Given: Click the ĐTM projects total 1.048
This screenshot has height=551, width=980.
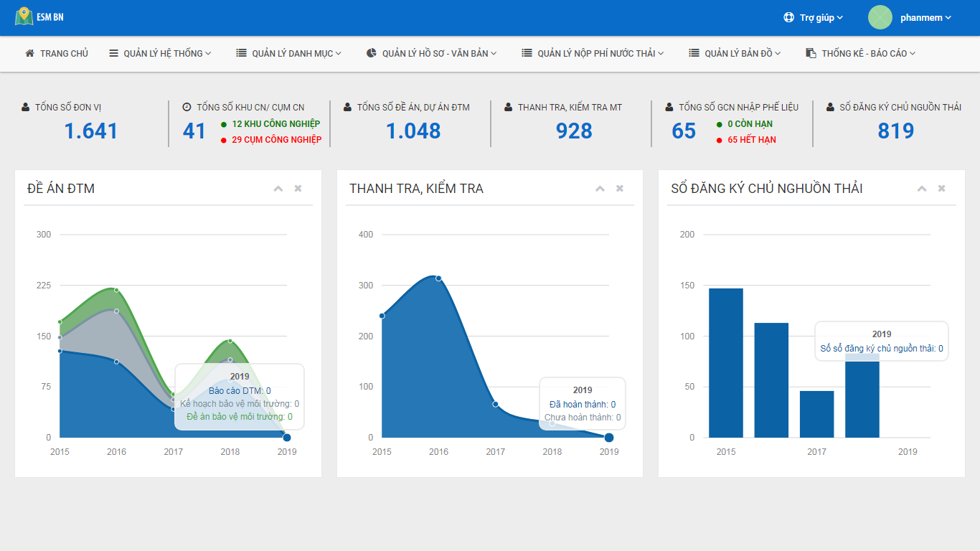Looking at the screenshot, I should click(413, 131).
